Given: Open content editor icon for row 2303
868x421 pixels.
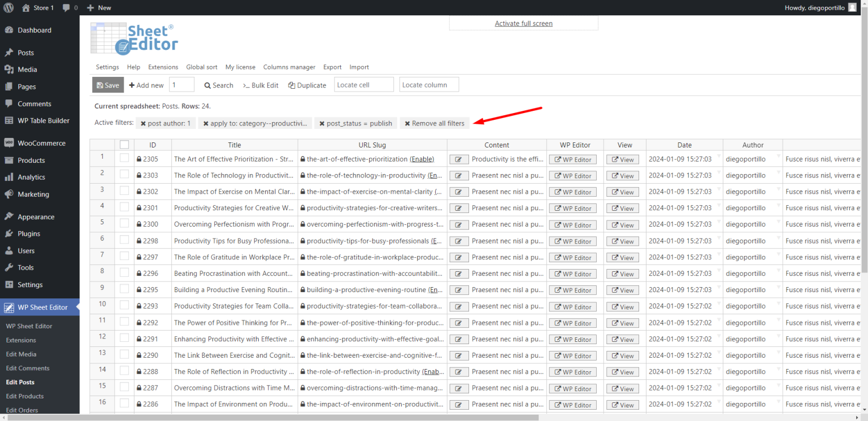Looking at the screenshot, I should click(x=459, y=176).
